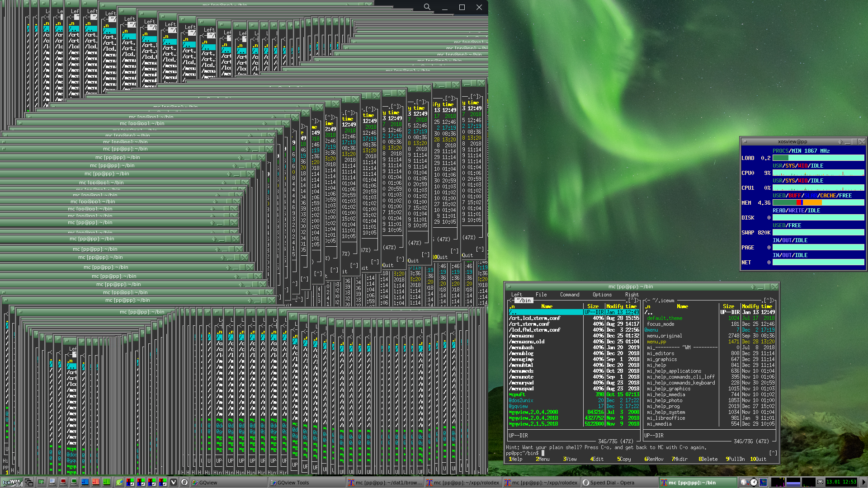
Task: Click 2Menu function key in mc
Action: tap(542, 459)
